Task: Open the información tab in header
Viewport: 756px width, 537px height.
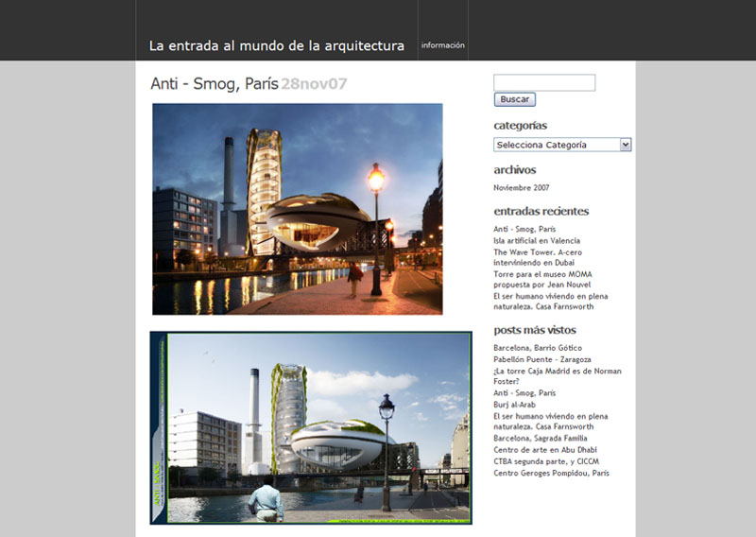Action: (x=442, y=44)
